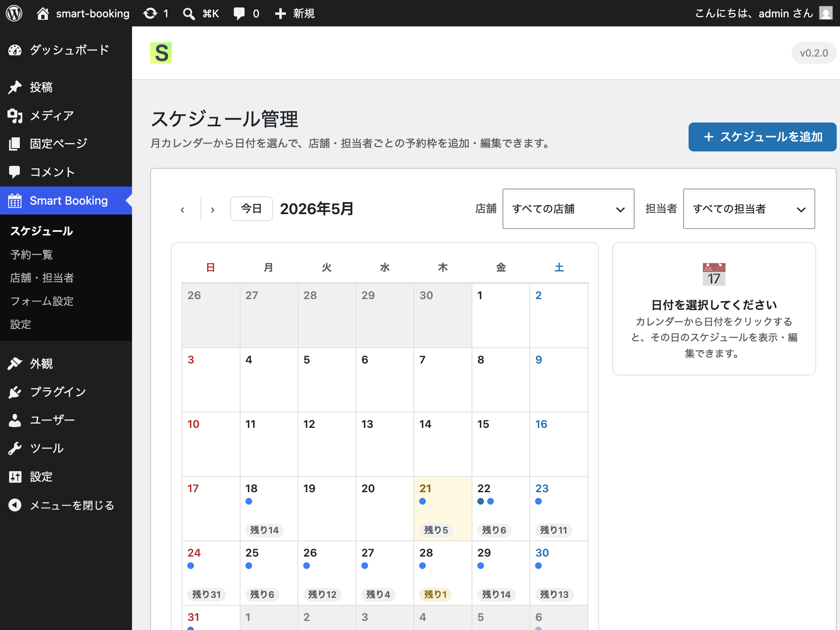
Task: Go to previous month arrow
Action: pos(182,209)
